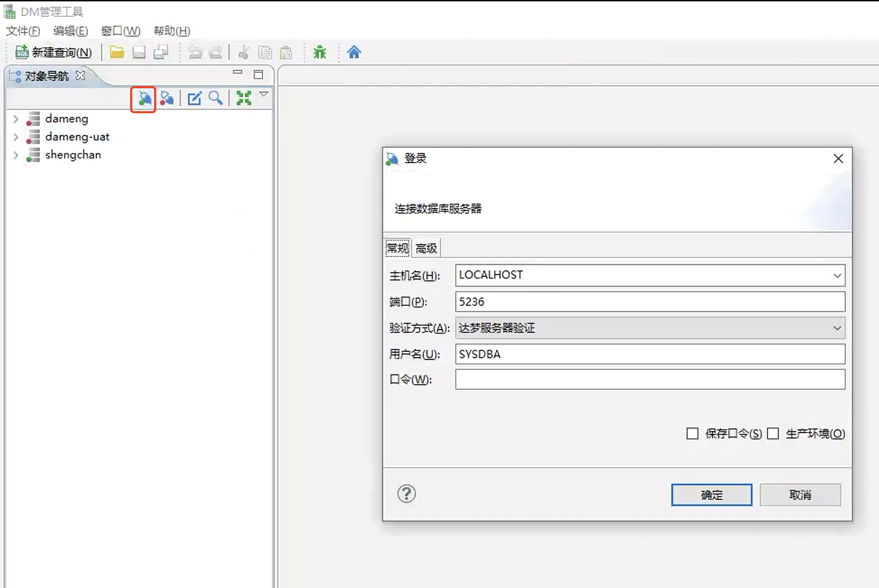Expand the dameng-uat tree node
The image size is (879, 588).
(x=16, y=137)
